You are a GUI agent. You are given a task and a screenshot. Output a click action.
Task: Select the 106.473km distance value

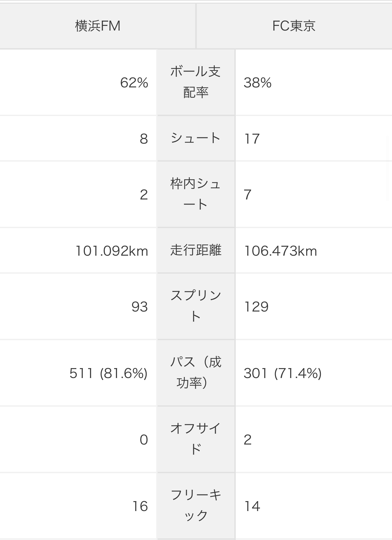pos(281,251)
